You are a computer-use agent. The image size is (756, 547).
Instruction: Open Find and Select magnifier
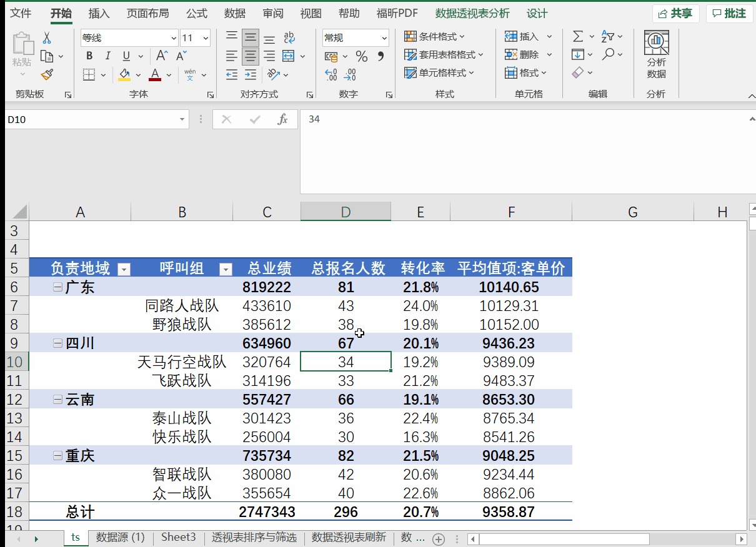tap(608, 55)
